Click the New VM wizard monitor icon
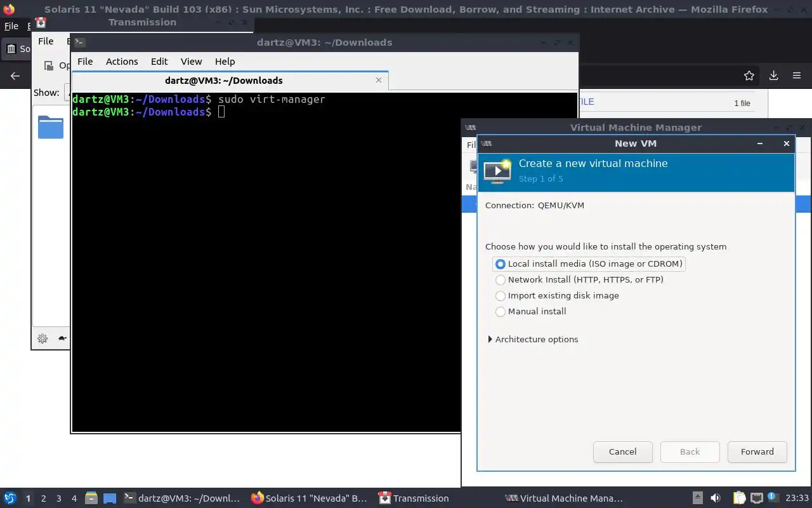The width and height of the screenshot is (812, 508). coord(497,171)
